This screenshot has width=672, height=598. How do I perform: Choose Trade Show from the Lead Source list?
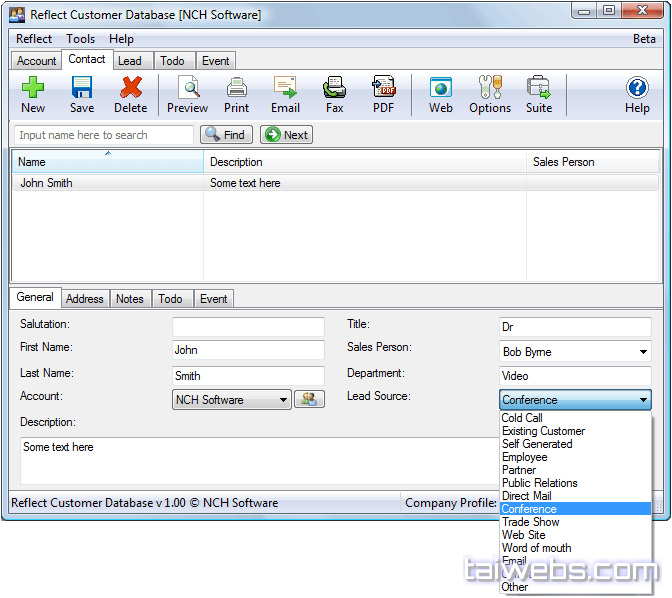click(530, 522)
